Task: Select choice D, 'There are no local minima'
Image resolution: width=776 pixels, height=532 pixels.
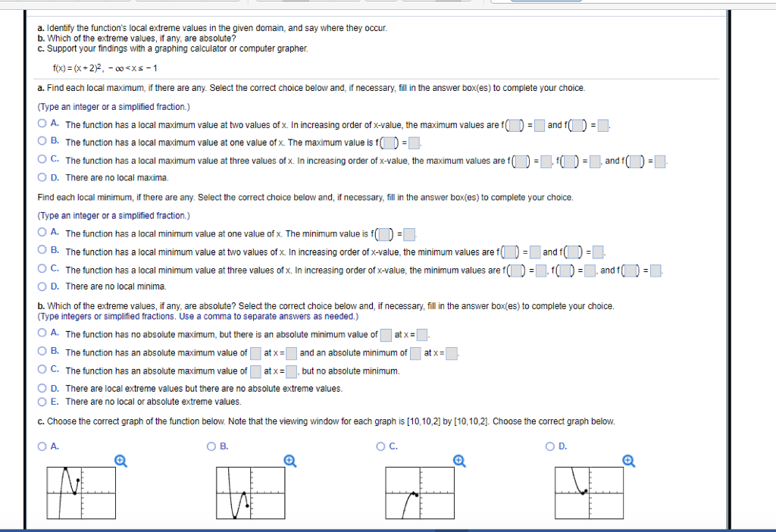Action: pyautogui.click(x=42, y=286)
